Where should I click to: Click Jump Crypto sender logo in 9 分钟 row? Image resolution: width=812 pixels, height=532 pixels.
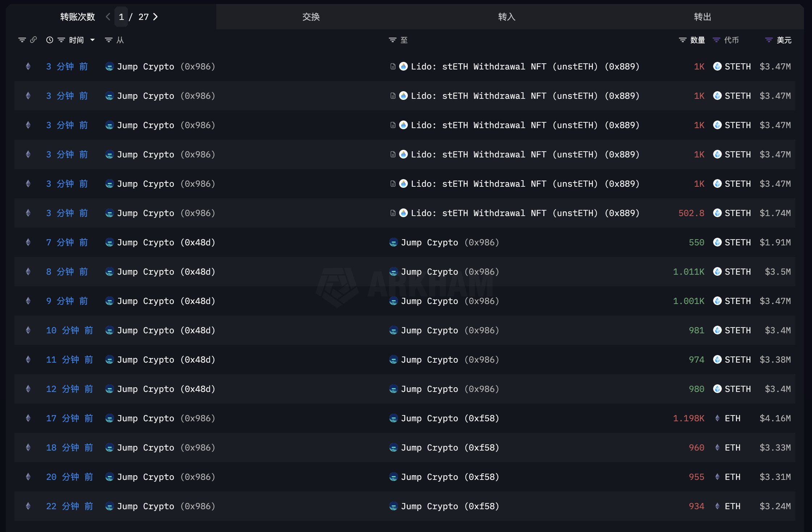(109, 301)
